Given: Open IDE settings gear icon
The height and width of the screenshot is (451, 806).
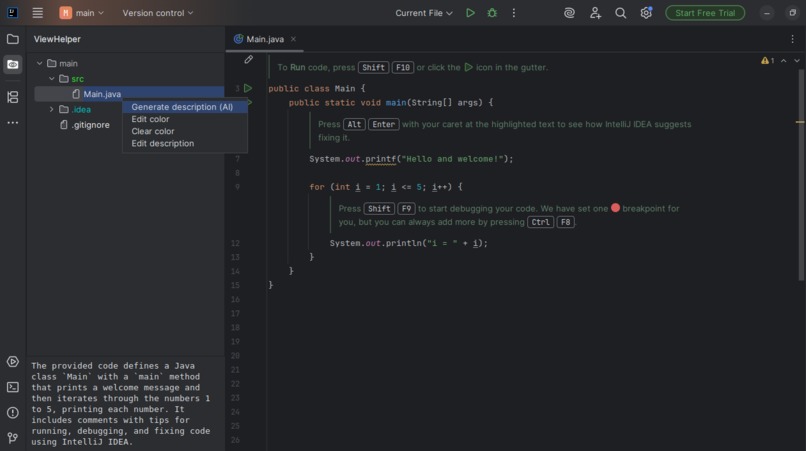Looking at the screenshot, I should pos(646,13).
